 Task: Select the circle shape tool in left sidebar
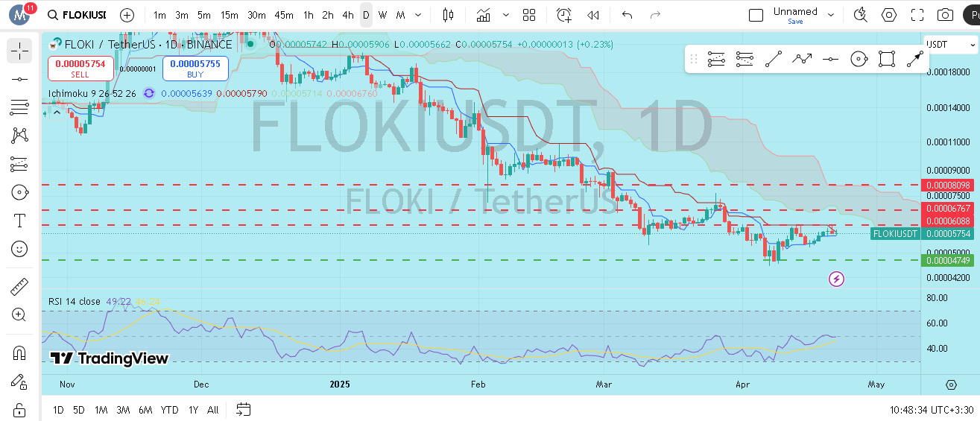19,192
